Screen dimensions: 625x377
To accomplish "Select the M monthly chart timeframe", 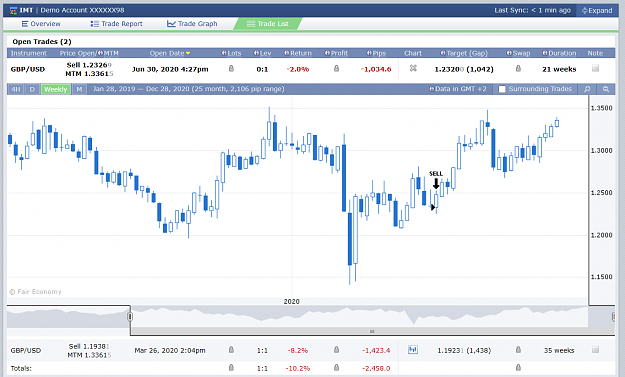I will tap(79, 89).
